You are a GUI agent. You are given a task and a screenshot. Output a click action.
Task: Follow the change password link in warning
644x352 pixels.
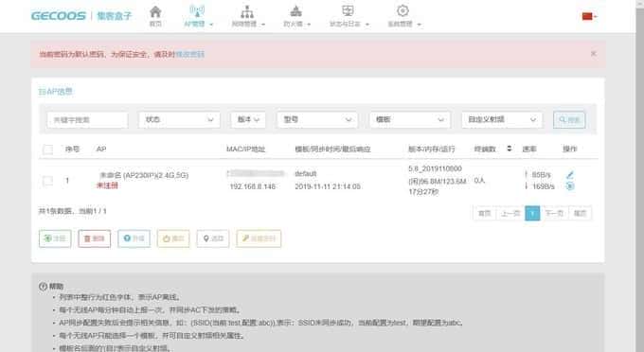pos(189,54)
